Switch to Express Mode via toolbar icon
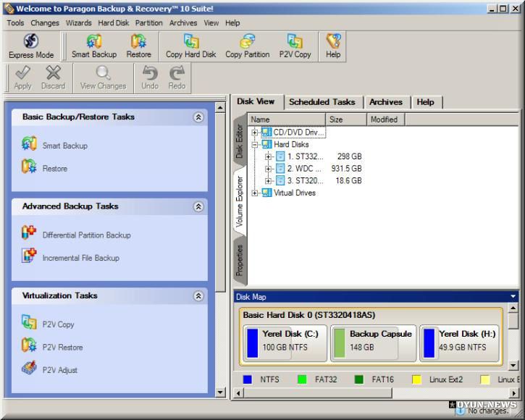 pos(31,46)
